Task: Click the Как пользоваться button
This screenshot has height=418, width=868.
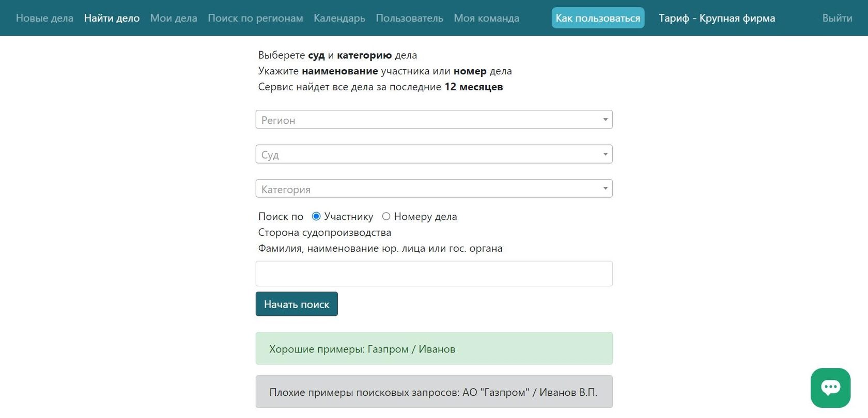Action: pos(598,18)
